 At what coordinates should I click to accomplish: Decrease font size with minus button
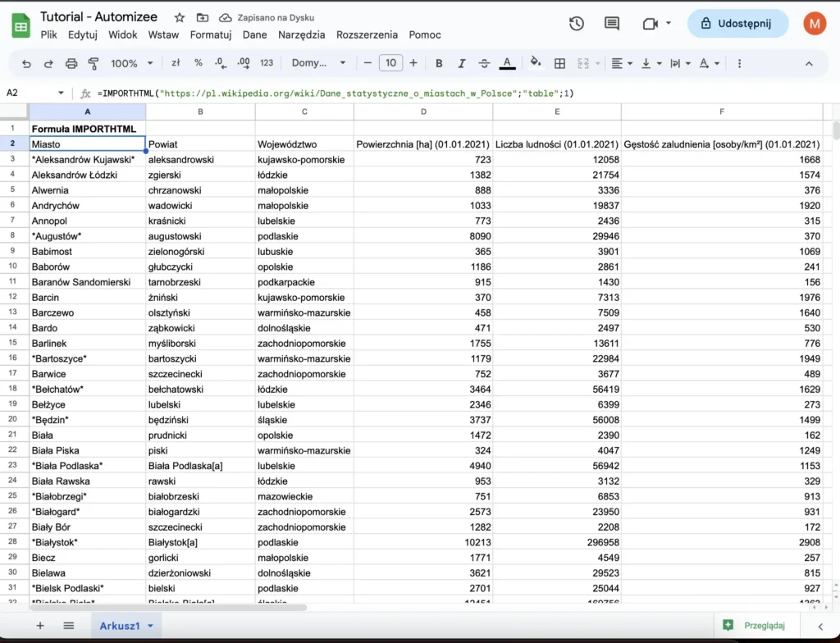point(367,63)
